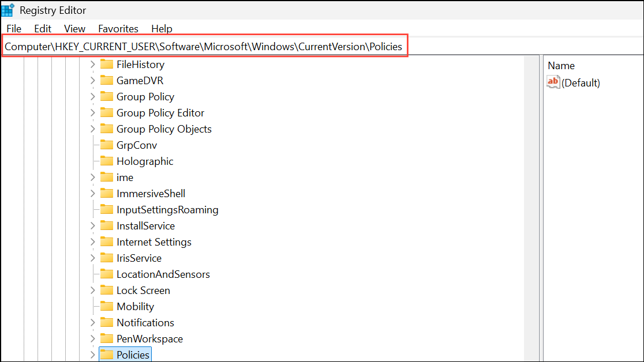
Task: Select the Group Policy key label
Action: click(145, 97)
